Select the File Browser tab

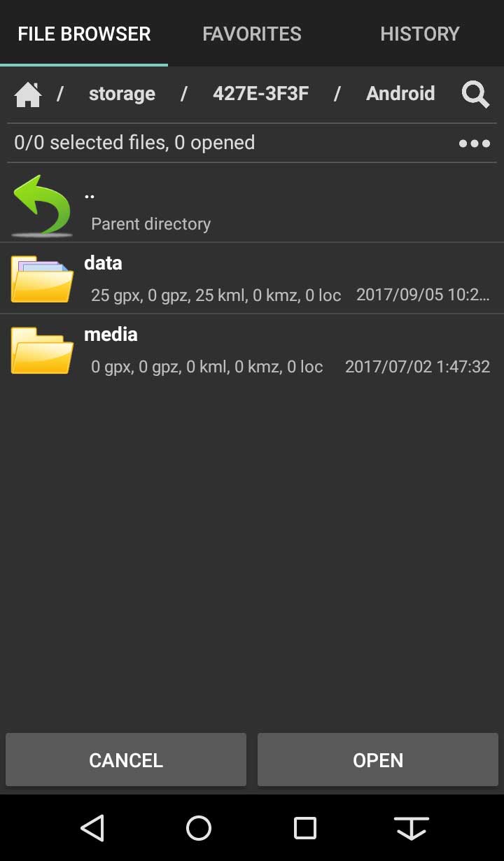[84, 34]
